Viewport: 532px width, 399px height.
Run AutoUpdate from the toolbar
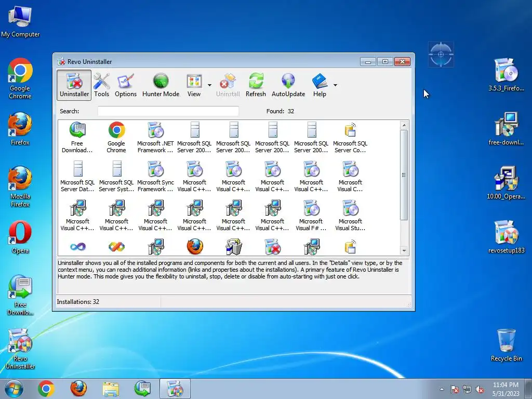click(x=288, y=85)
